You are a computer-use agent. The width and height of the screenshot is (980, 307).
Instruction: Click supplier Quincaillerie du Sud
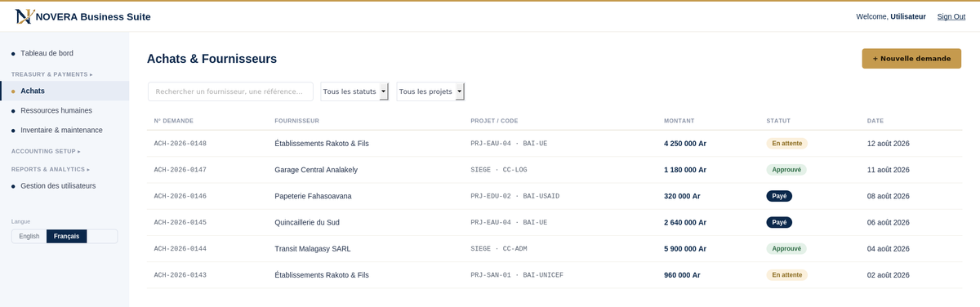(x=307, y=222)
